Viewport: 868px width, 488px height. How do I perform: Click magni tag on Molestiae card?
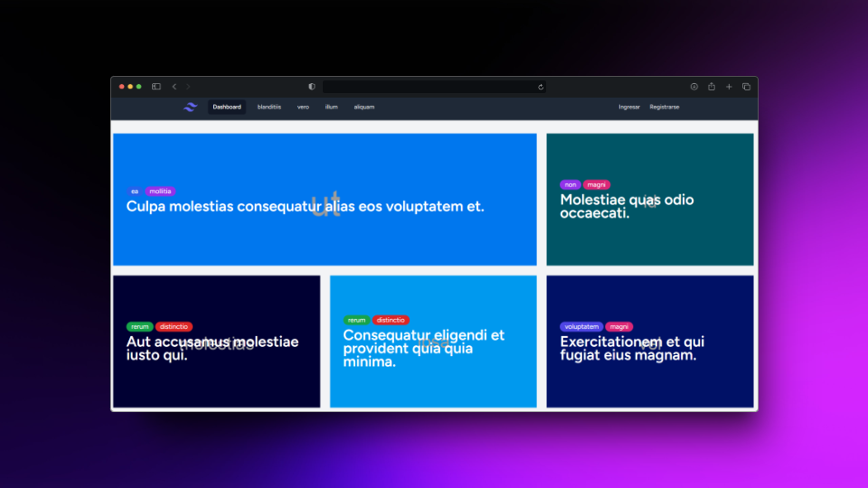[x=596, y=184]
